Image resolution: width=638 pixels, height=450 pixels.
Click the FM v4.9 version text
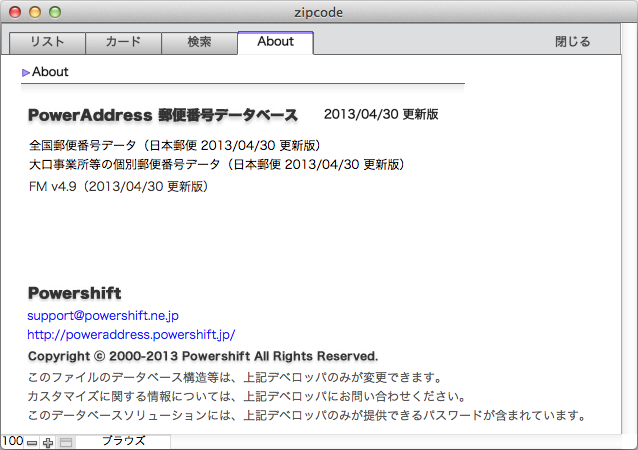(118, 186)
